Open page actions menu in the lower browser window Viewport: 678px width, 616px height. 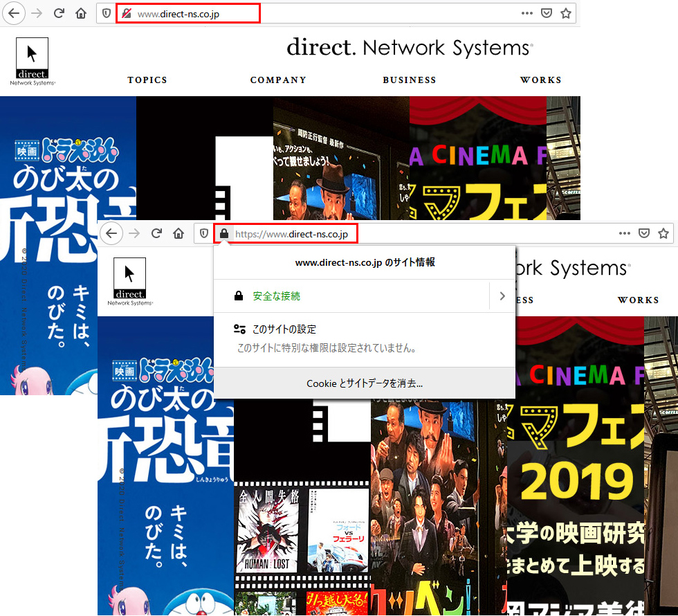click(624, 234)
